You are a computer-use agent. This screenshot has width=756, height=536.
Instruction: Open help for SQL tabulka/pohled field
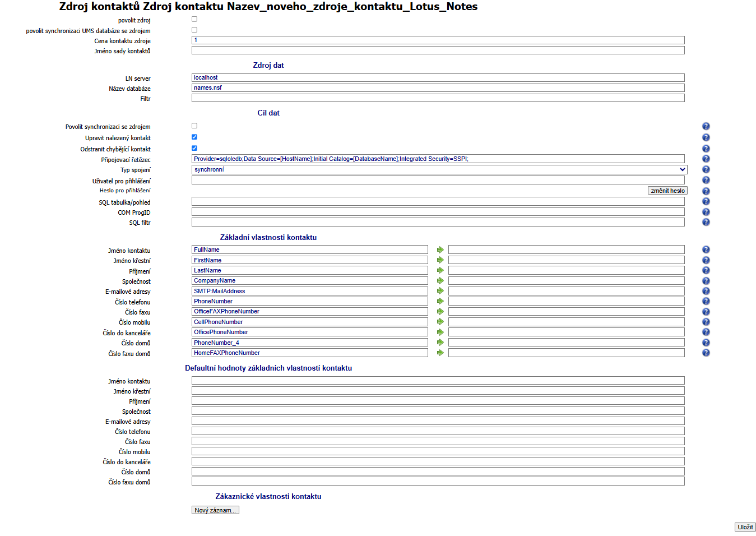tap(706, 201)
